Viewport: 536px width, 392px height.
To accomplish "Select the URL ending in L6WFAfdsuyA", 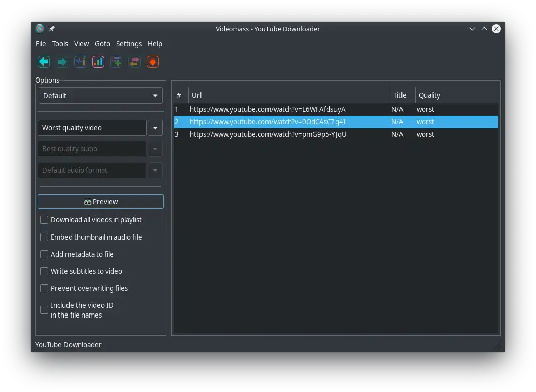I will coord(267,109).
